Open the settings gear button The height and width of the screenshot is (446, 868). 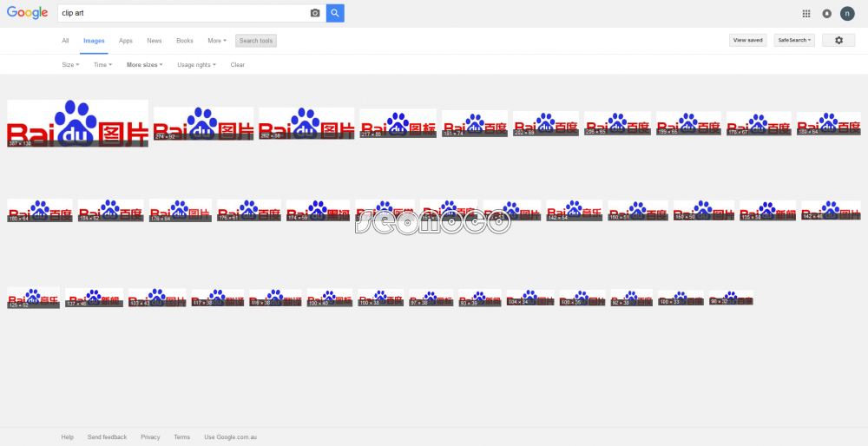click(x=838, y=41)
